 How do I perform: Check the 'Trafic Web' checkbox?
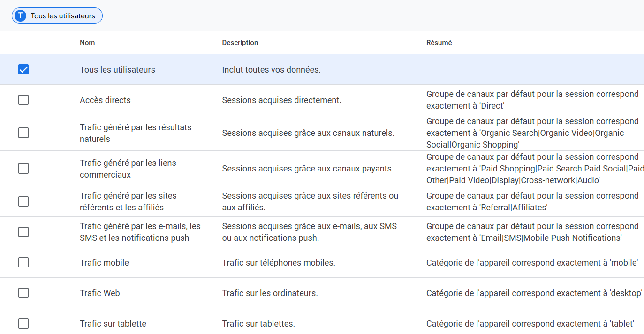tap(23, 293)
